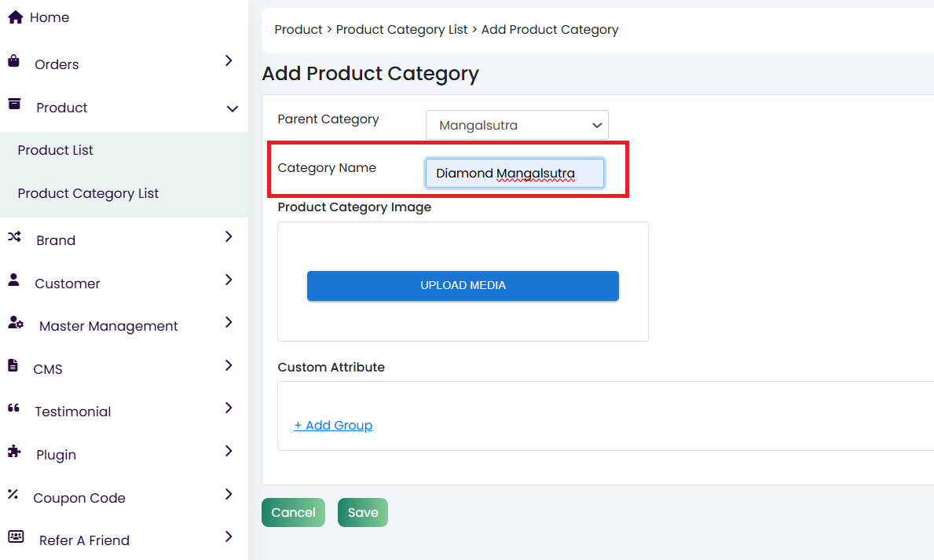Screen dimensions: 934x560
Task: Click the + Add Group link
Action: (x=333, y=425)
